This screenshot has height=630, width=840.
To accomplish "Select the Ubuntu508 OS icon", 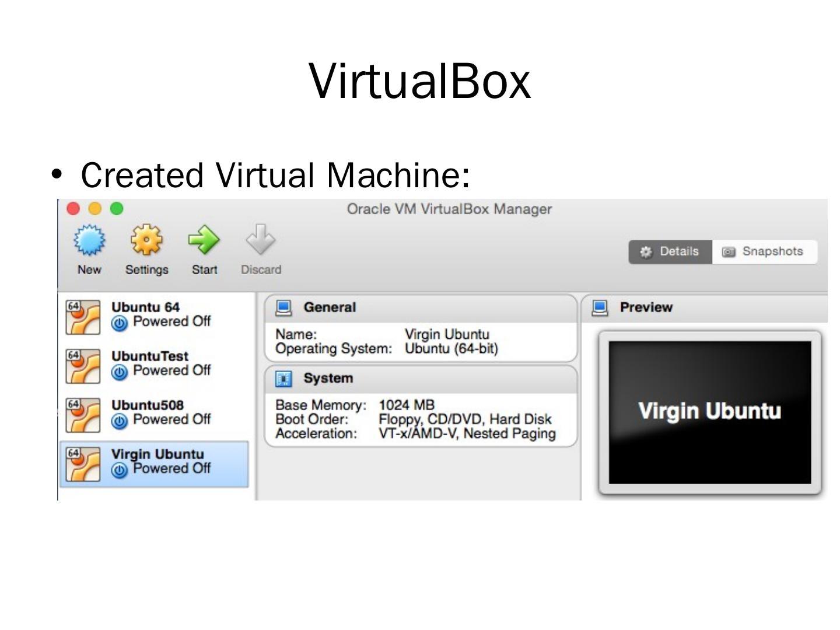I will click(83, 415).
